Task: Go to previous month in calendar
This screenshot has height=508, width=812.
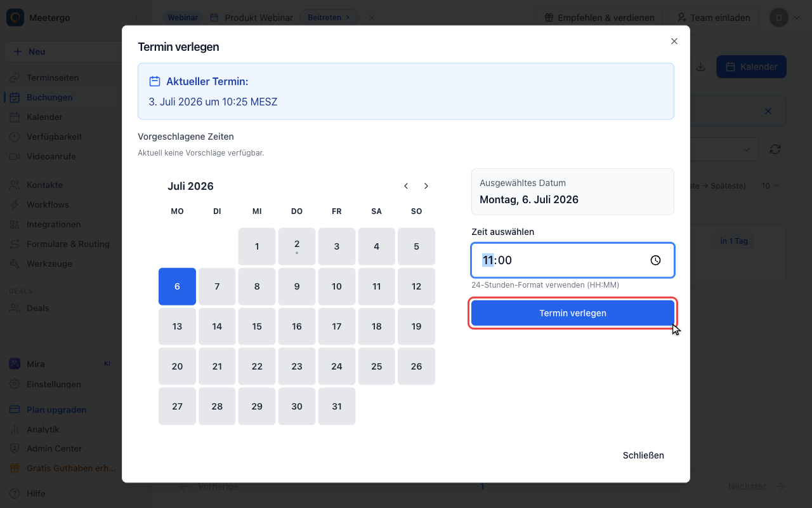Action: 406,186
